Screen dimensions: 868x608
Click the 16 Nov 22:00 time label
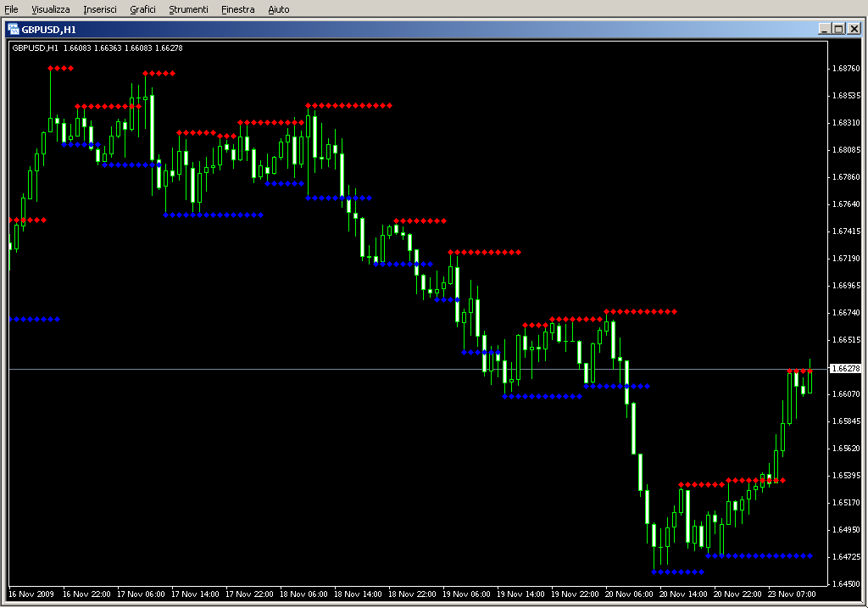coord(86,594)
